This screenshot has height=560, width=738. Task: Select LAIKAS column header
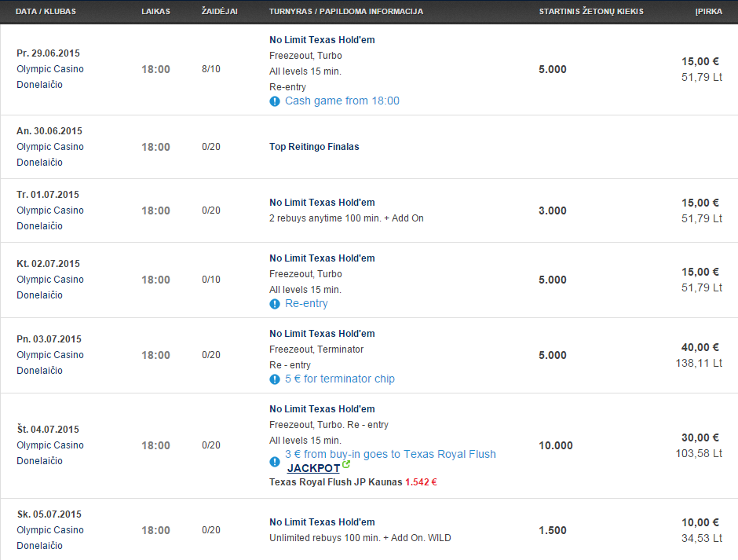155,11
